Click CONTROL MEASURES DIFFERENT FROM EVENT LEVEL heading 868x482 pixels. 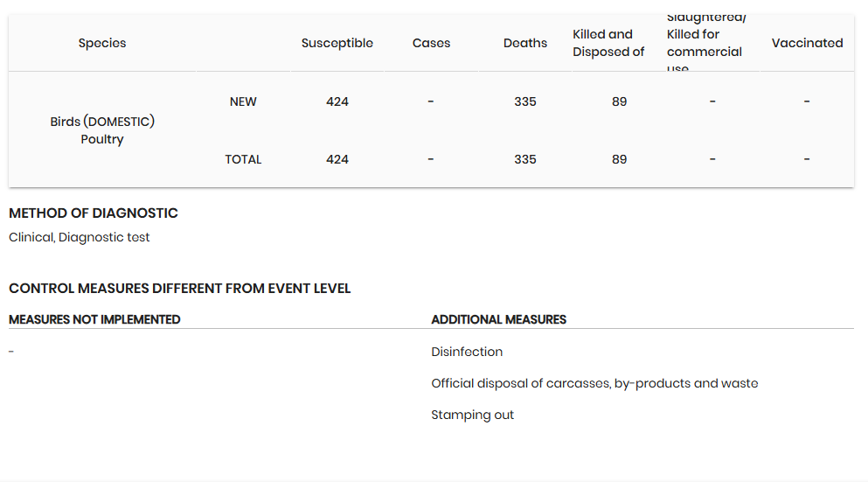tap(179, 289)
